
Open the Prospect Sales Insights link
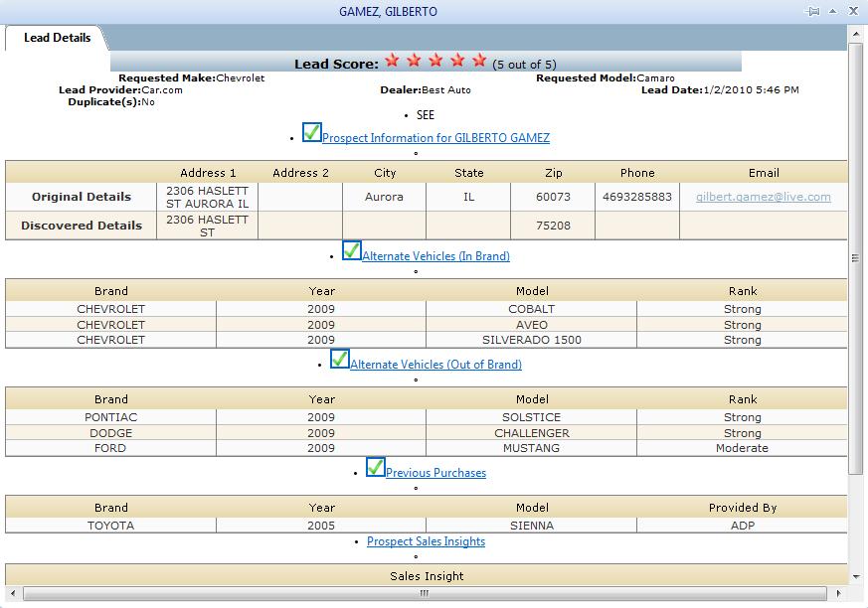tap(426, 541)
